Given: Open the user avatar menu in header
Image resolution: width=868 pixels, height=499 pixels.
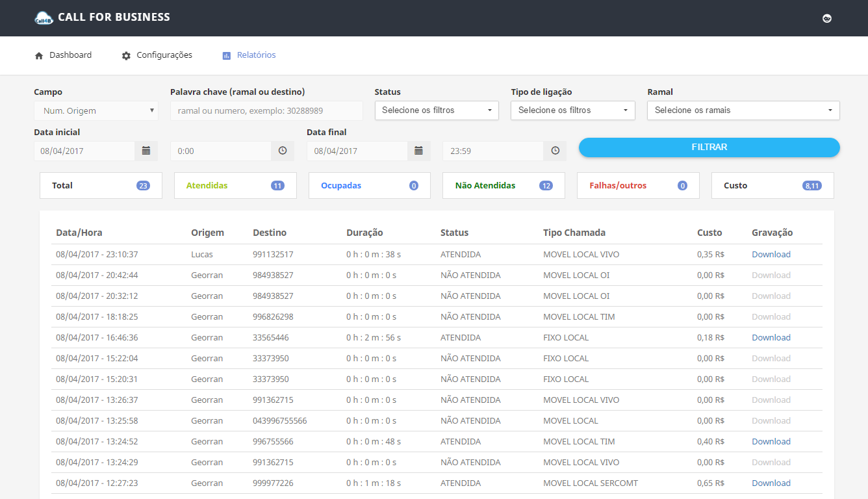Looking at the screenshot, I should click(x=827, y=18).
